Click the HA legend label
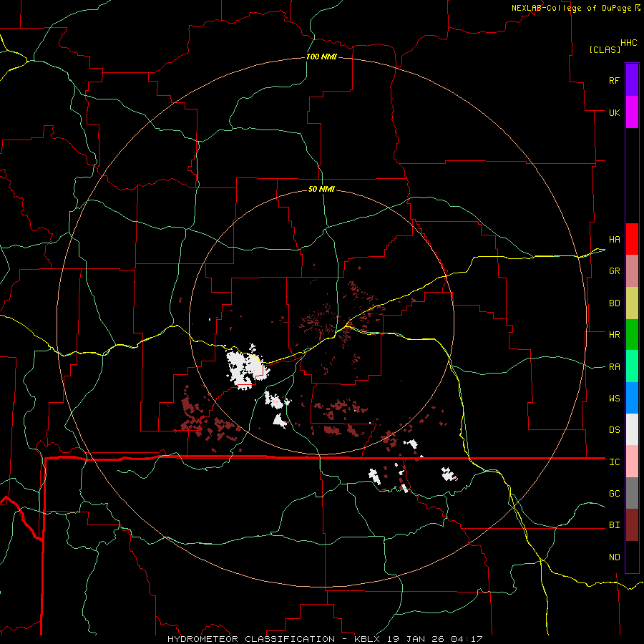644x644 pixels. pos(614,240)
